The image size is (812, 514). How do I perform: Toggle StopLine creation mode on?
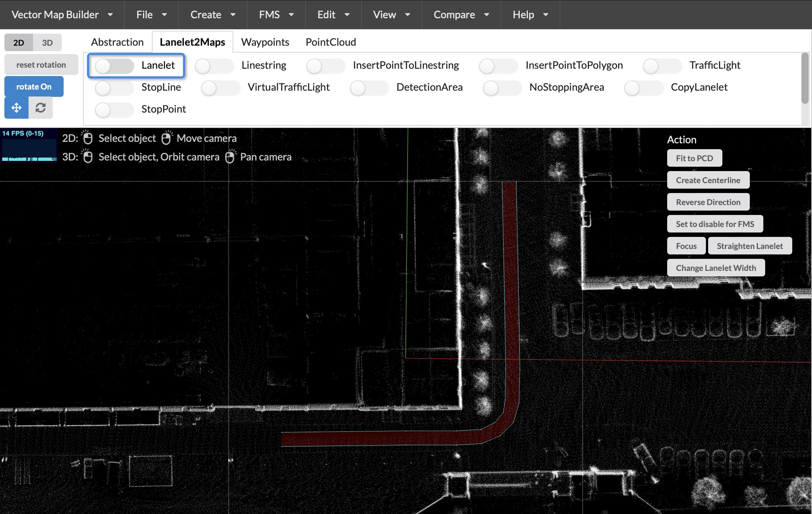click(114, 88)
